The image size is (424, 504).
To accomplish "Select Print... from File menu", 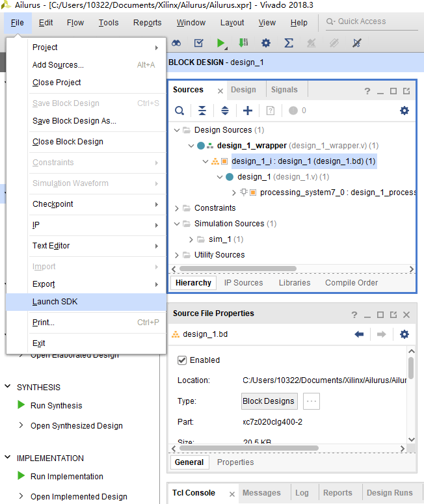I will click(x=86, y=323).
